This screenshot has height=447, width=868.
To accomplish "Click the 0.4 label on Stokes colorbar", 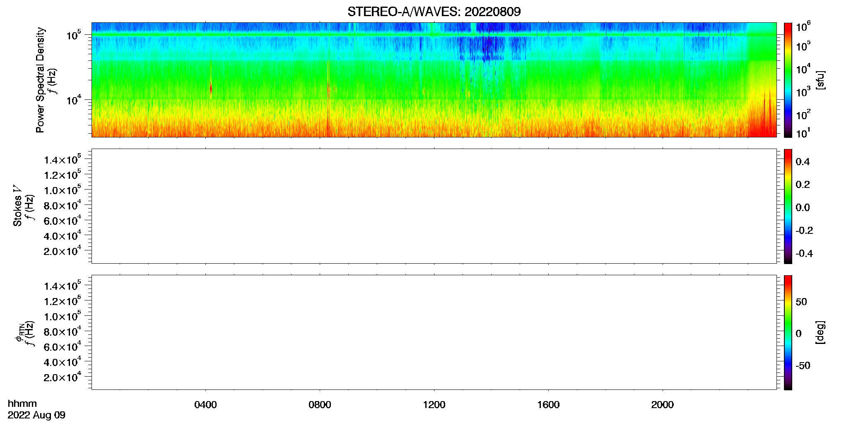I will [x=803, y=162].
